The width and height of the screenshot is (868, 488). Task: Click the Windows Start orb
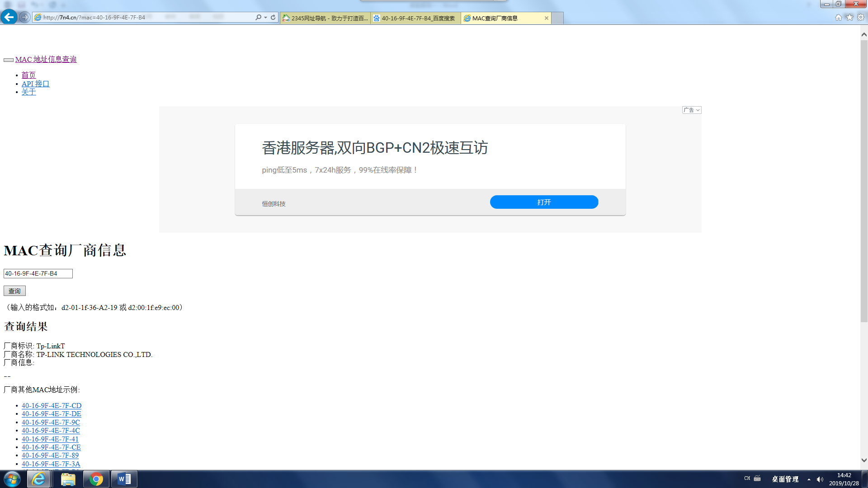[12, 479]
